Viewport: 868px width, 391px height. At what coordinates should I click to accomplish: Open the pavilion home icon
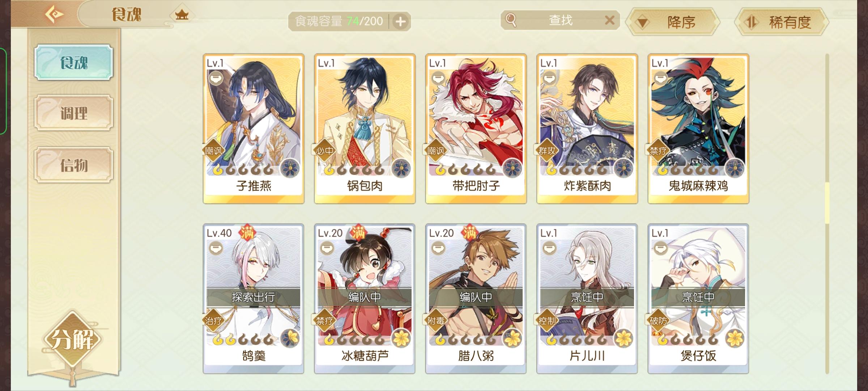(x=182, y=15)
